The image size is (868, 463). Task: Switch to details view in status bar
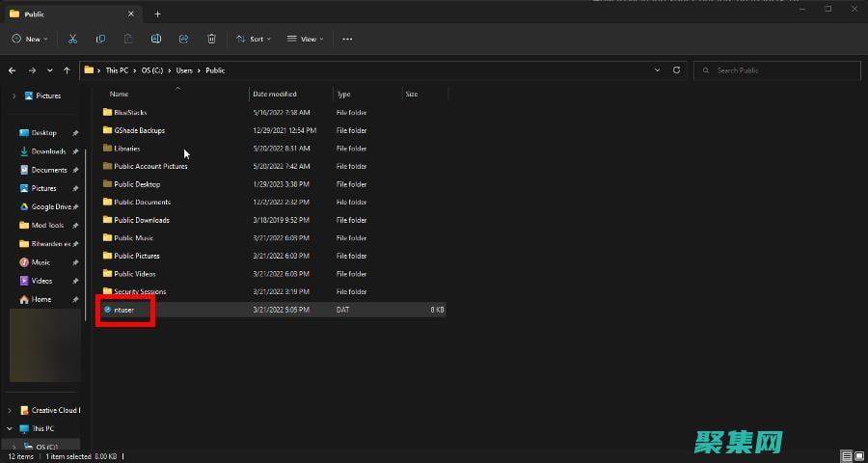pos(846,455)
